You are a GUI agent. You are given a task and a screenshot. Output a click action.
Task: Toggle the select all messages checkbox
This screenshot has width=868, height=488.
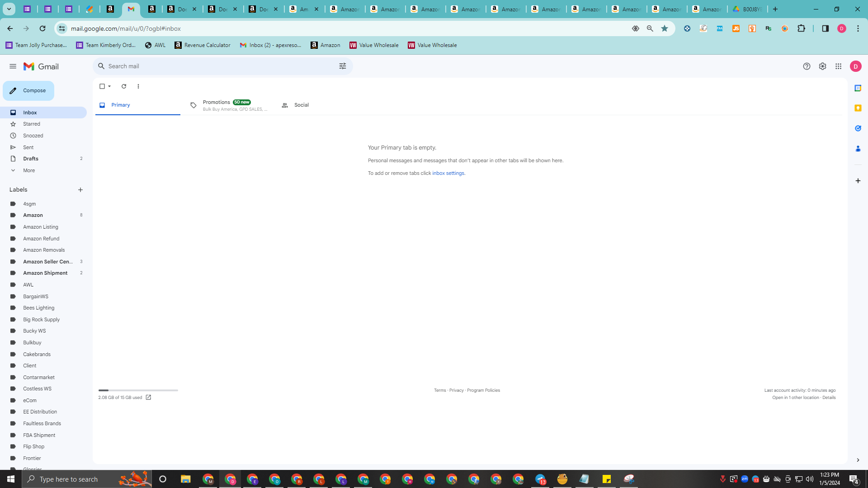[102, 86]
